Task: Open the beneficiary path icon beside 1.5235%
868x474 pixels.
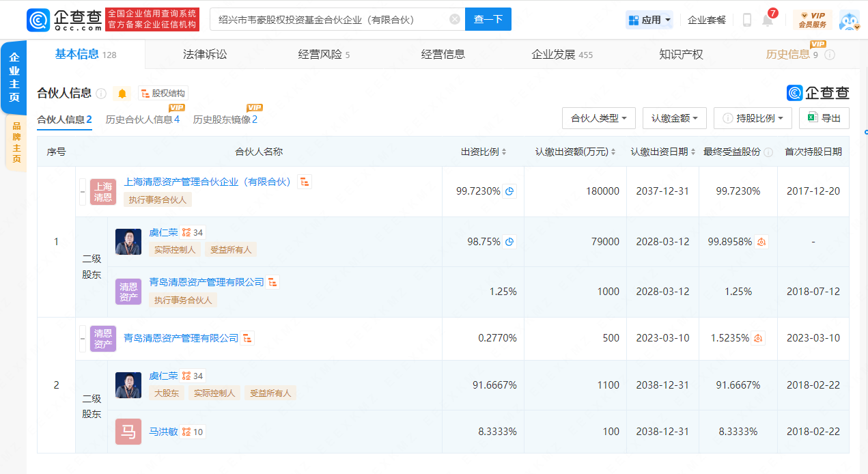Action: pos(758,338)
